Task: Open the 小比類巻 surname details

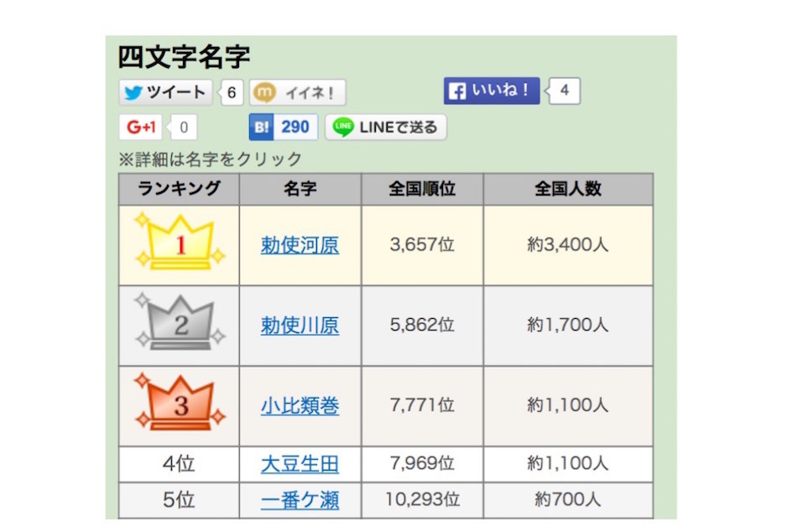Action: 300,406
